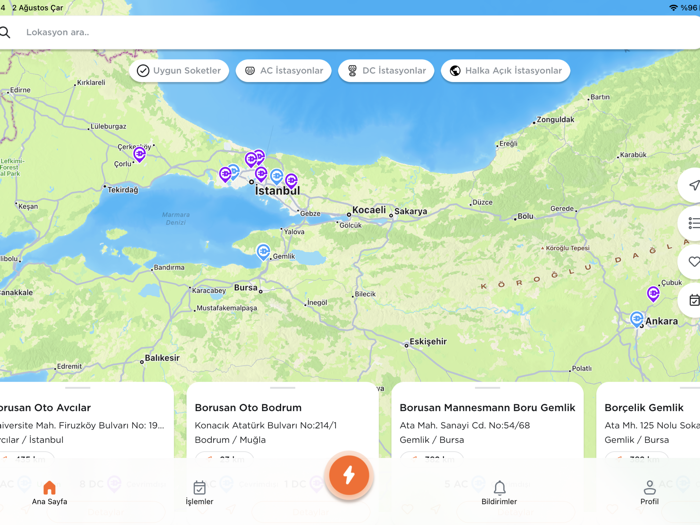Select the blue station pin at Ankara

point(637,319)
